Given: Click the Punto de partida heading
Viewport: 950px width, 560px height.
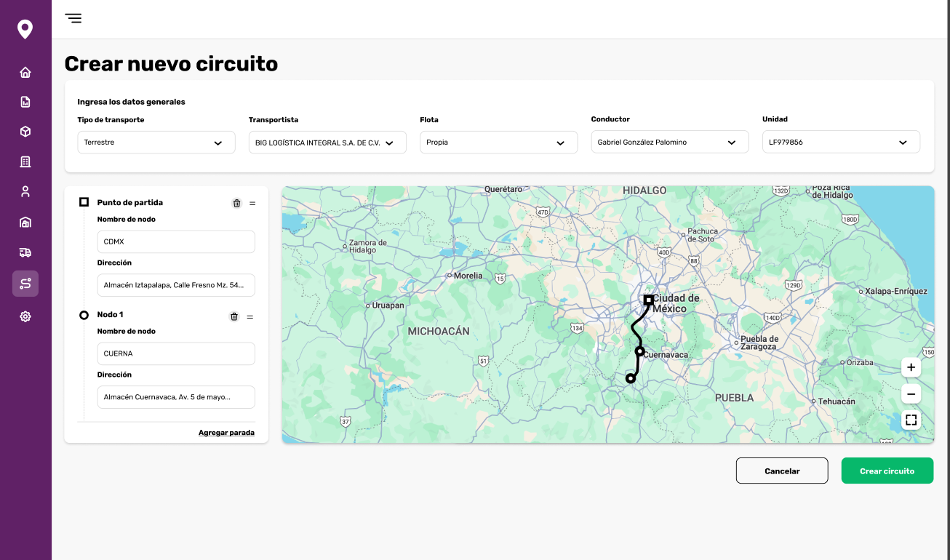Looking at the screenshot, I should [130, 203].
